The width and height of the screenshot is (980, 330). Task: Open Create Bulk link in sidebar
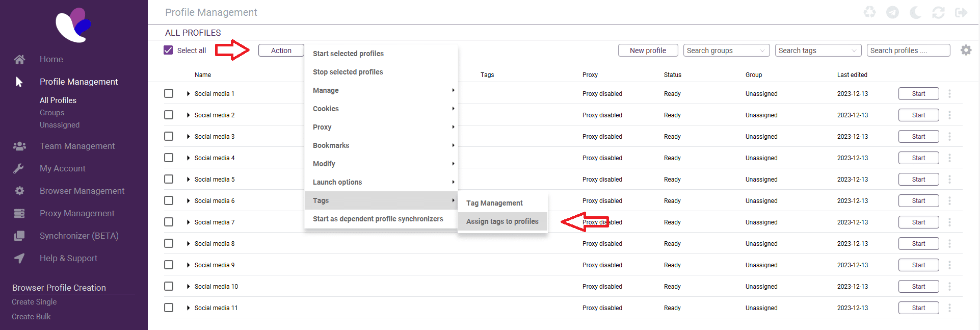pyautogui.click(x=31, y=317)
